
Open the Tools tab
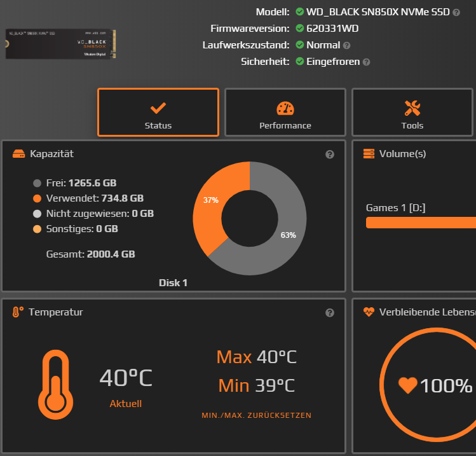click(412, 112)
